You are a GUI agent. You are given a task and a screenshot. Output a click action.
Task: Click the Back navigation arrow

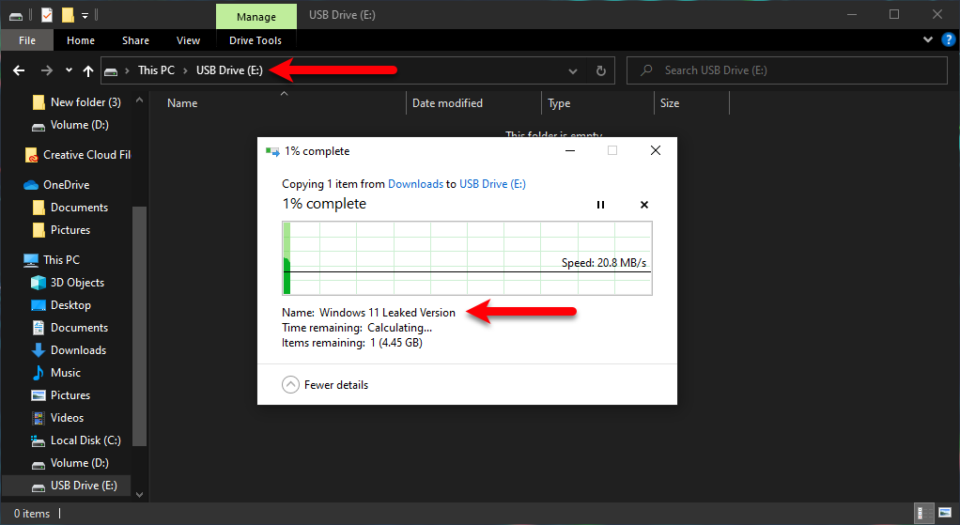(x=19, y=71)
